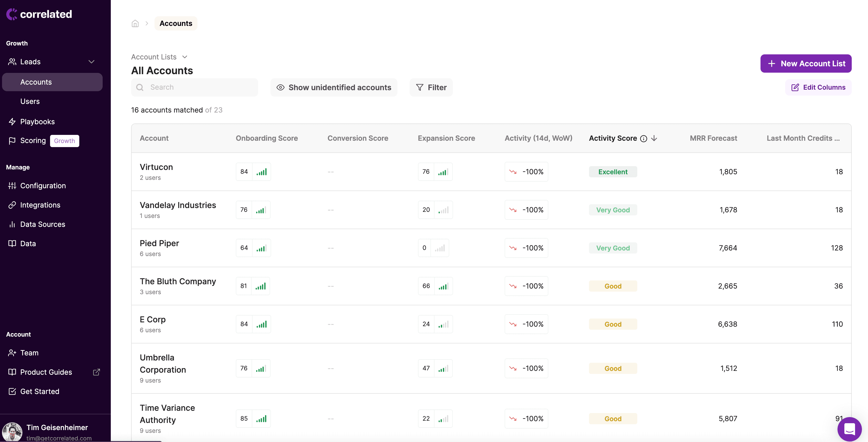Click Virtucon onboarding score bars icon
This screenshot has height=442, width=868.
click(261, 172)
